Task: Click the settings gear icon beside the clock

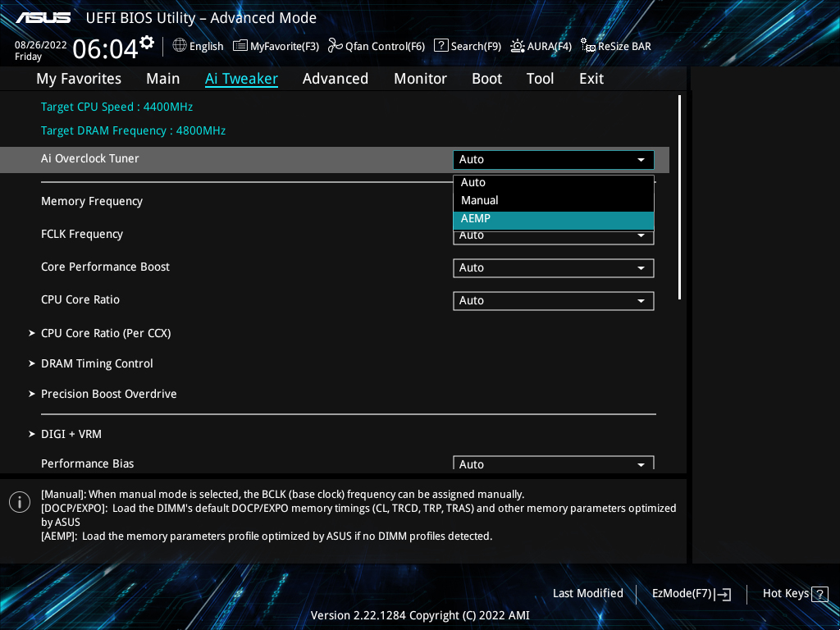Action: (x=147, y=42)
